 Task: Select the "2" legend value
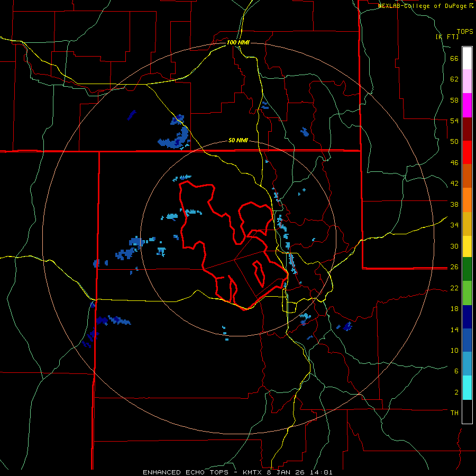456,392
